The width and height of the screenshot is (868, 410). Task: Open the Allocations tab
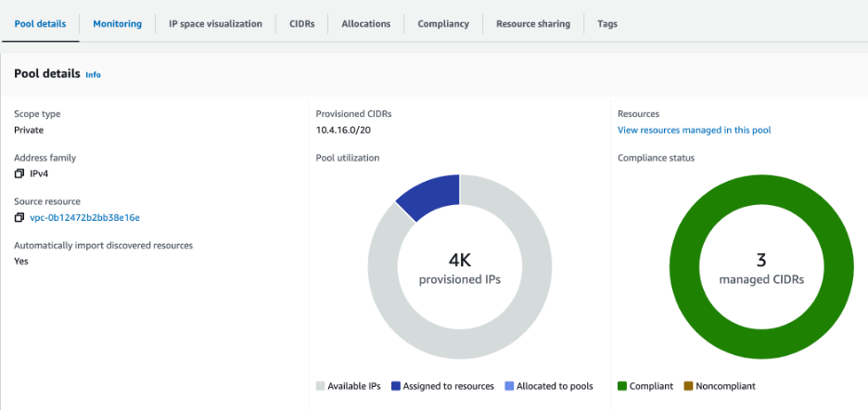click(x=366, y=24)
